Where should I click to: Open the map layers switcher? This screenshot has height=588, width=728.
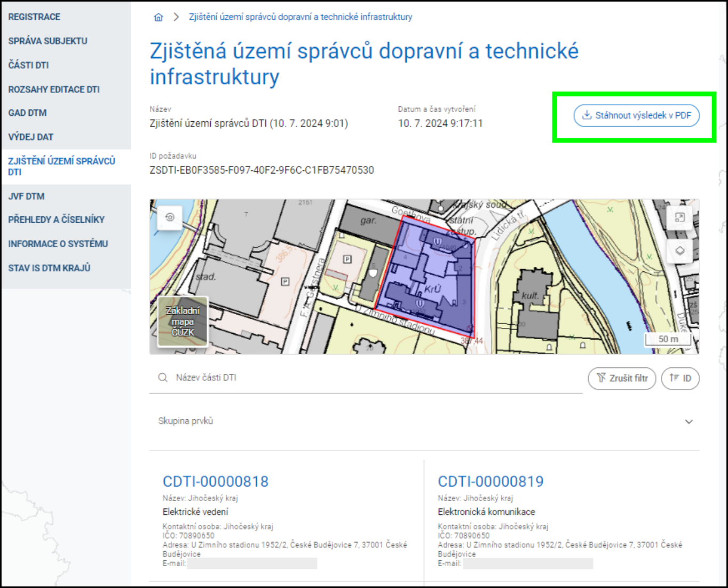[x=680, y=251]
